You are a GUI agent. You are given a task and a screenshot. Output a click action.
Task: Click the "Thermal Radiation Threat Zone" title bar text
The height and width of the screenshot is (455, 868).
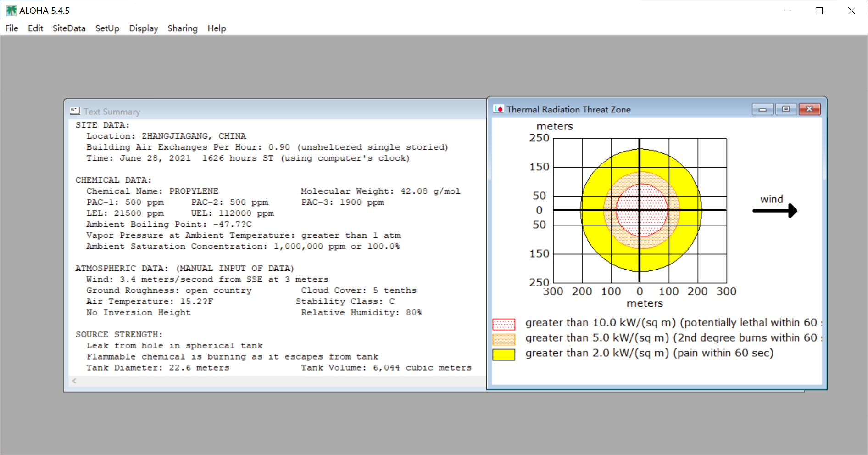click(569, 109)
